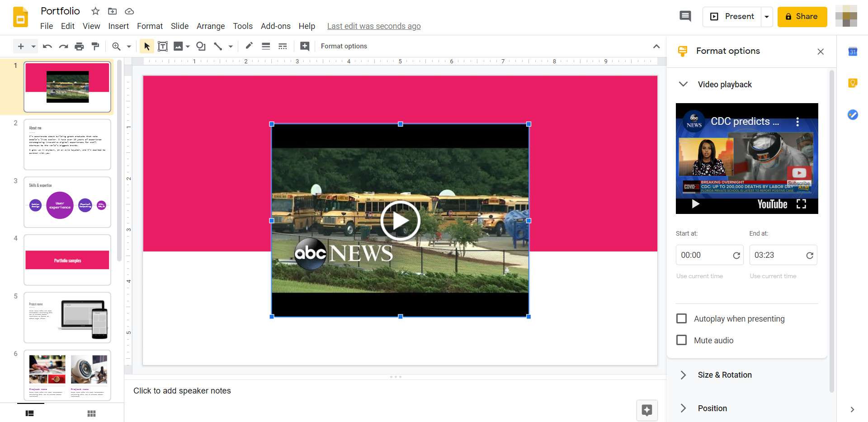The height and width of the screenshot is (422, 868).
Task: Switch to filmstrip view
Action: [x=30, y=413]
